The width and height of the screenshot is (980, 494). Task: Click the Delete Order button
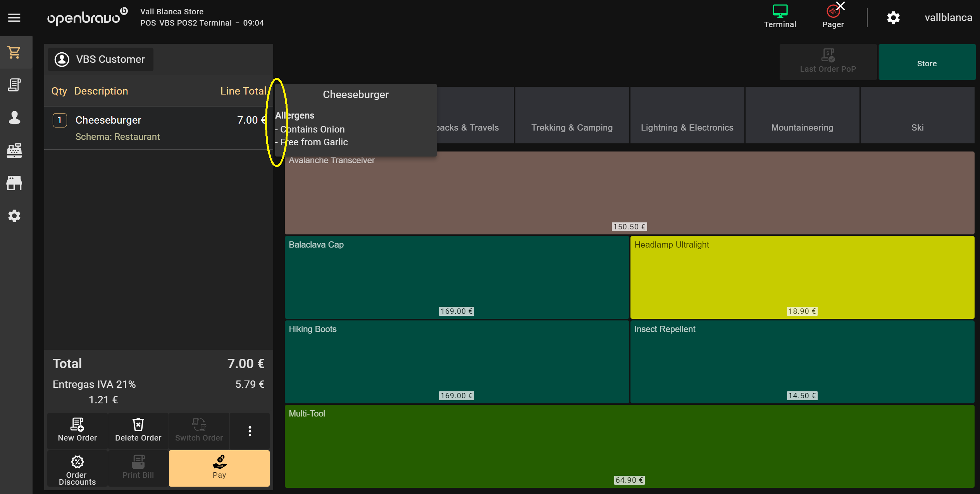click(x=138, y=430)
